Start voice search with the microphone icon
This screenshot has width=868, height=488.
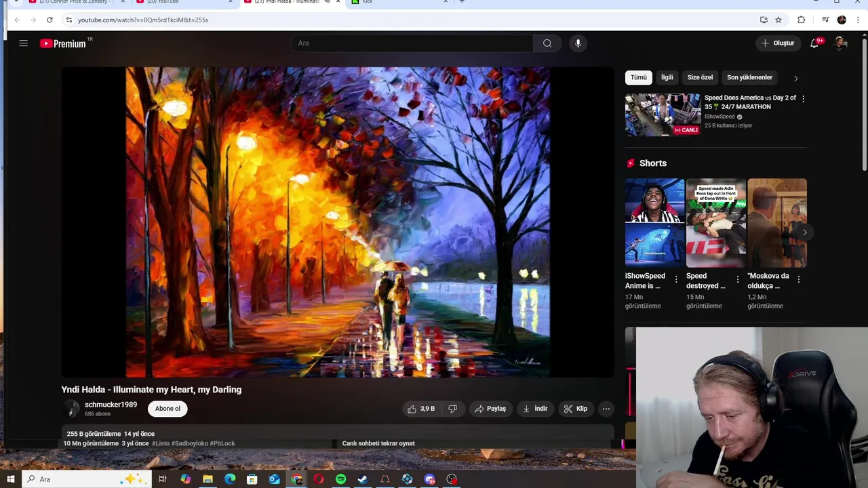pos(578,43)
